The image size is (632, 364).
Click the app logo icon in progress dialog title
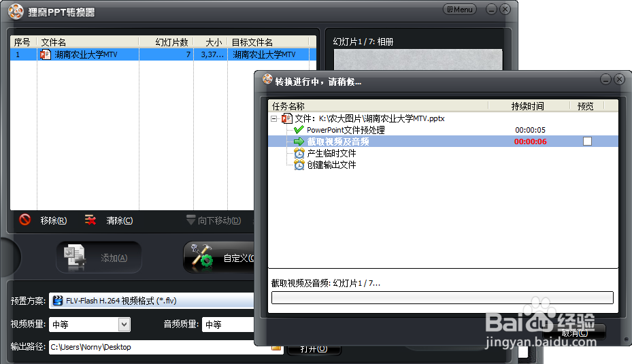coord(267,79)
